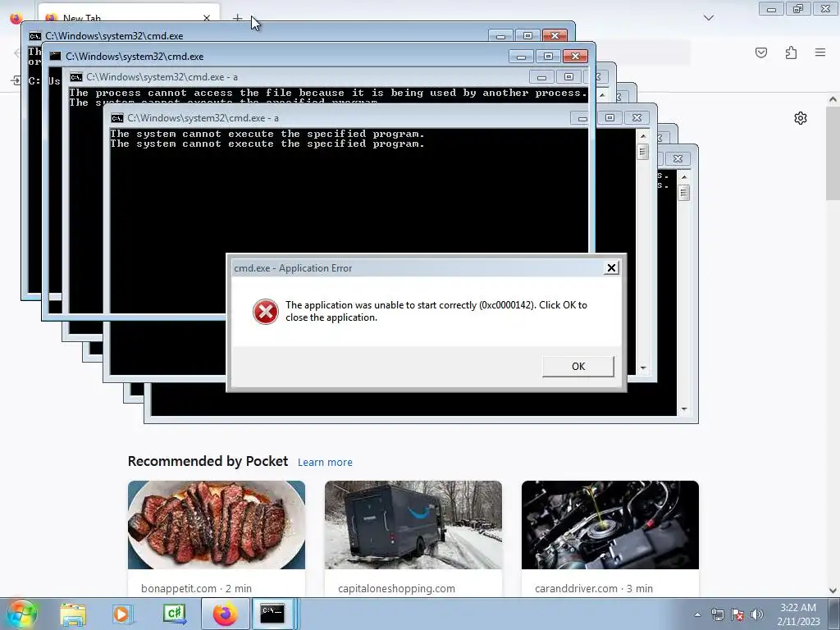Minimize the front 'cmd.exe - a' window
Image resolution: width=840 pixels, height=630 pixels.
click(583, 118)
